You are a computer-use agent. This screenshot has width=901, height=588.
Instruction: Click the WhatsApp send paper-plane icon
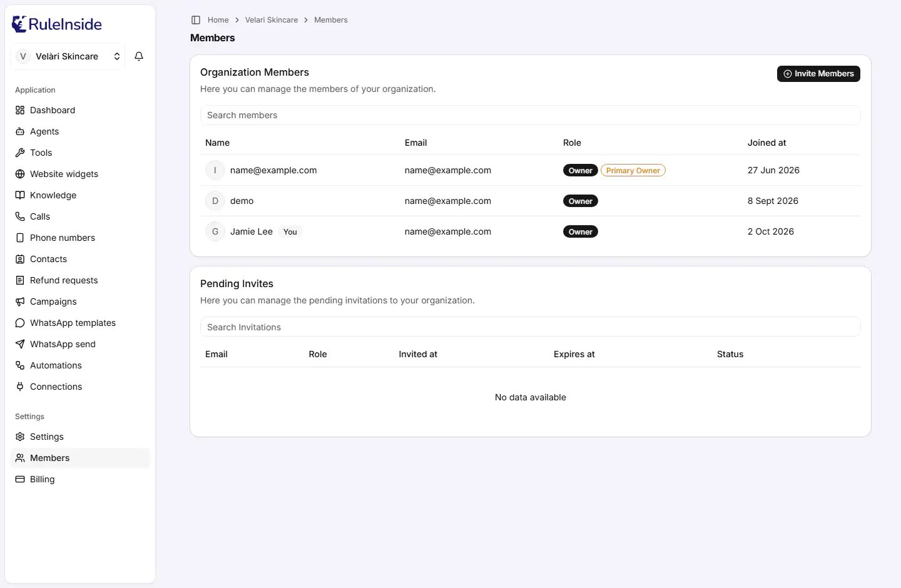(x=20, y=344)
